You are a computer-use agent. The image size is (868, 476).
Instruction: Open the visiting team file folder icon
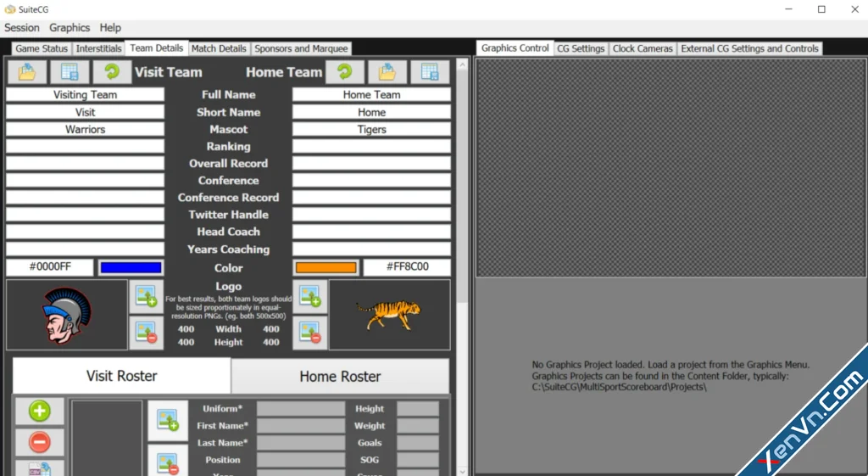(x=27, y=71)
